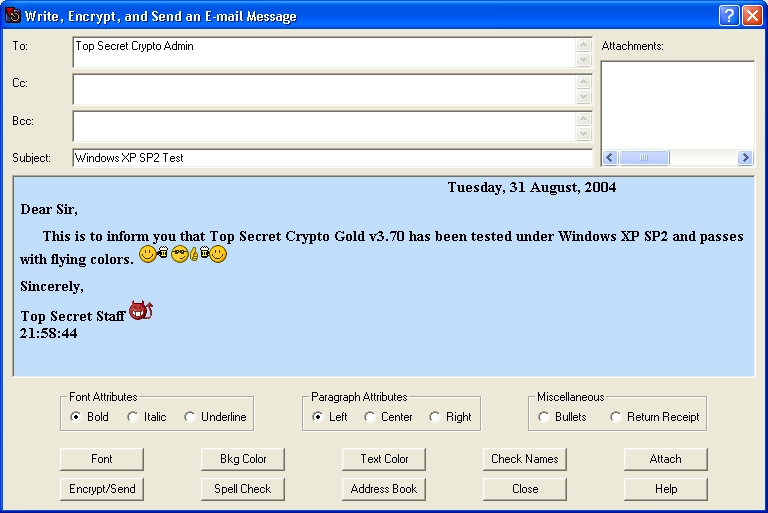Click the Bkg Color button

(x=243, y=459)
